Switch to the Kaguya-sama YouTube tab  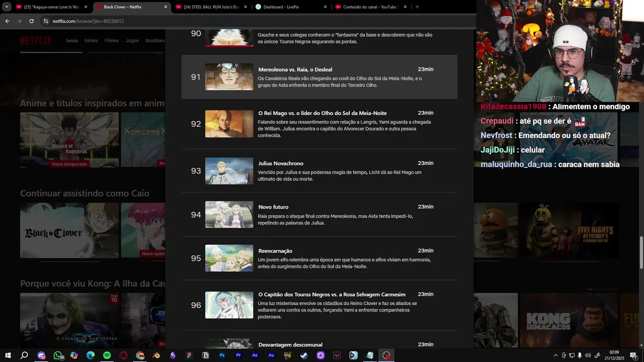51,7
